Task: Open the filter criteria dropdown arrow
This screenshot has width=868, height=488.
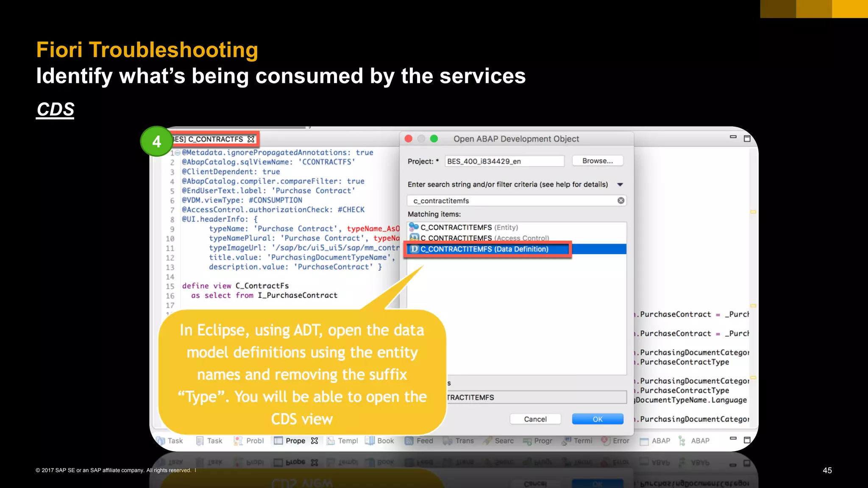Action: click(620, 185)
